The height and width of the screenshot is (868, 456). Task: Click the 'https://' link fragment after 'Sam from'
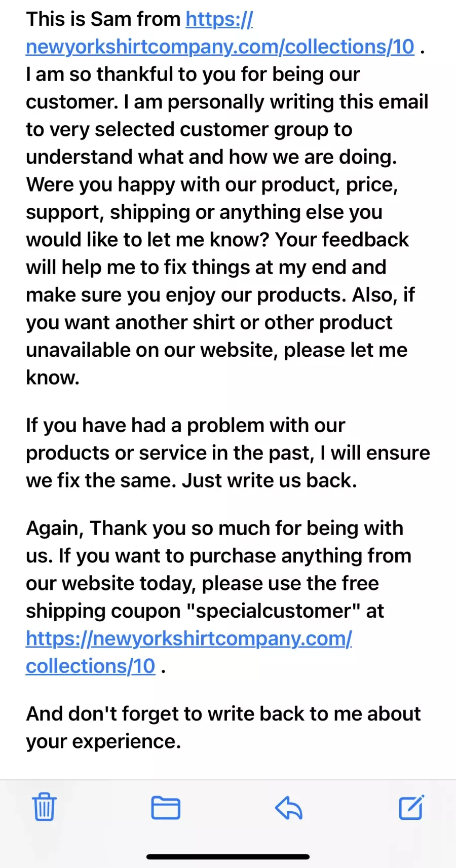coord(219,19)
